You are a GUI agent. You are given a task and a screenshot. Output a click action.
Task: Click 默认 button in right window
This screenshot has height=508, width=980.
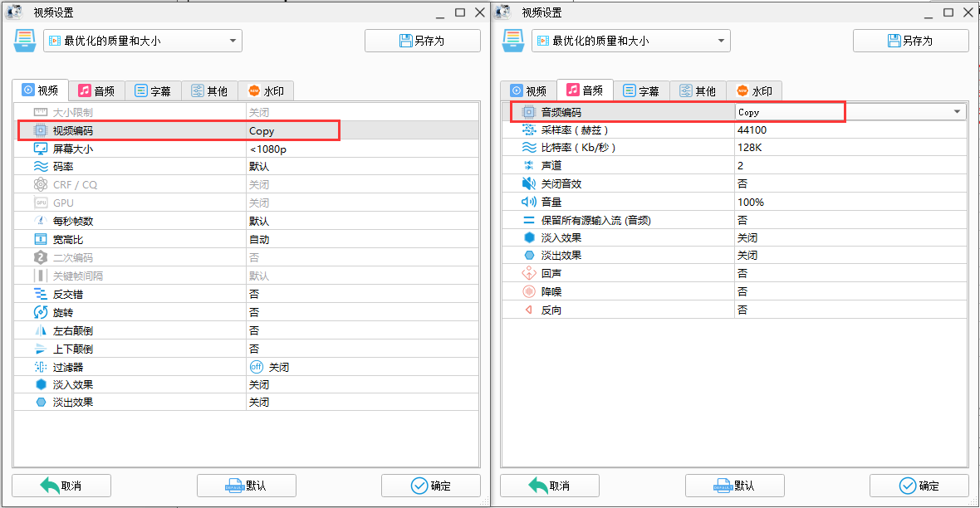click(734, 486)
